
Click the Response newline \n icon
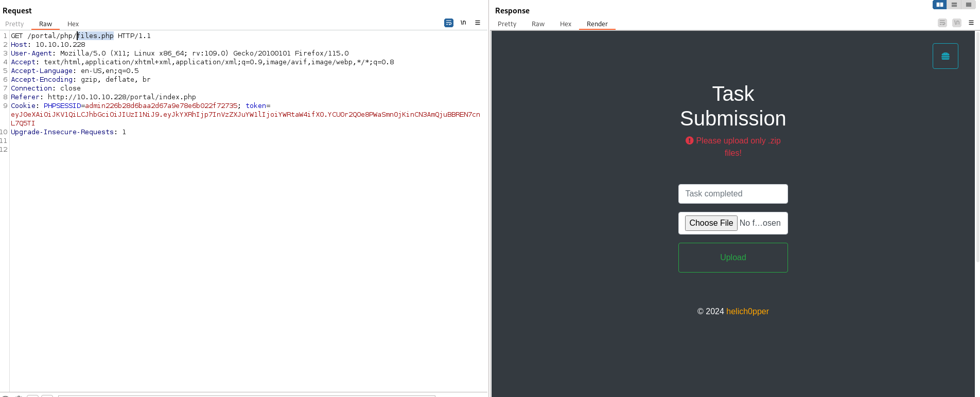point(956,23)
